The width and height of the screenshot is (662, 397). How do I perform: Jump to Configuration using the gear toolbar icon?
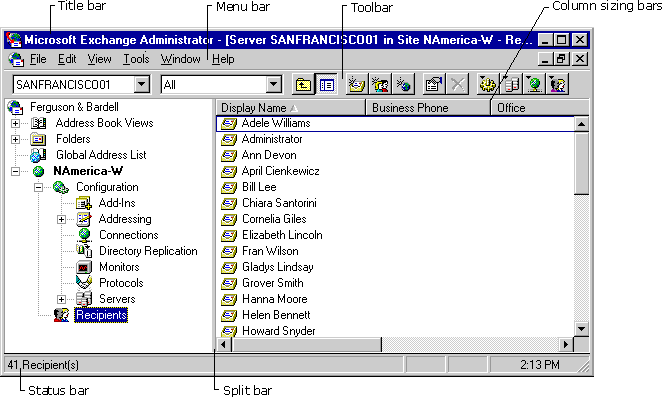(488, 85)
